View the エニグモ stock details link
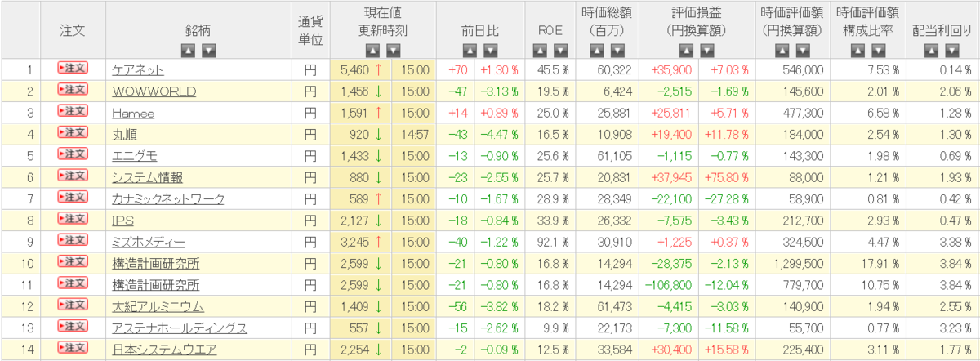Screen dimensions: 980x361 coord(136,155)
